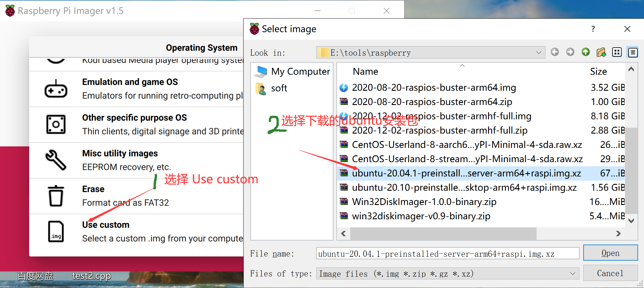
Task: Click the 百度网盘 desktop shortcut
Action: pos(35,276)
